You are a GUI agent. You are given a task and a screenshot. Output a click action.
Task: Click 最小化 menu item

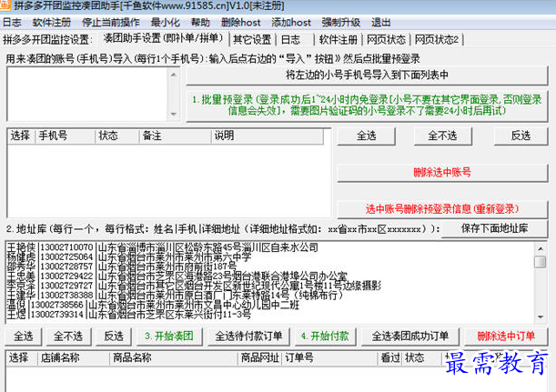pos(165,23)
